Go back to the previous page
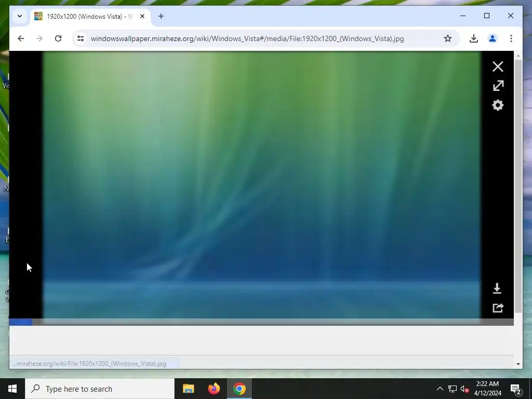Image resolution: width=532 pixels, height=399 pixels. point(21,38)
